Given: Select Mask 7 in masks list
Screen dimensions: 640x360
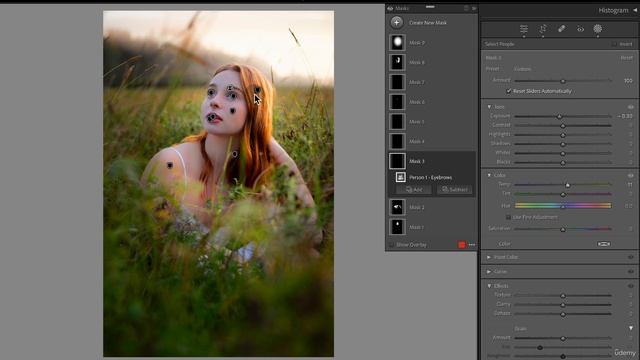Looking at the screenshot, I should pyautogui.click(x=431, y=82).
